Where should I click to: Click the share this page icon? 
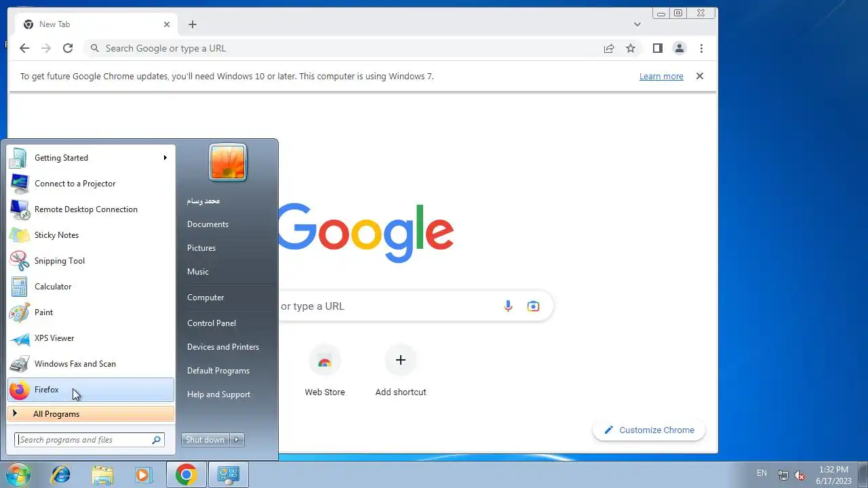coord(609,48)
